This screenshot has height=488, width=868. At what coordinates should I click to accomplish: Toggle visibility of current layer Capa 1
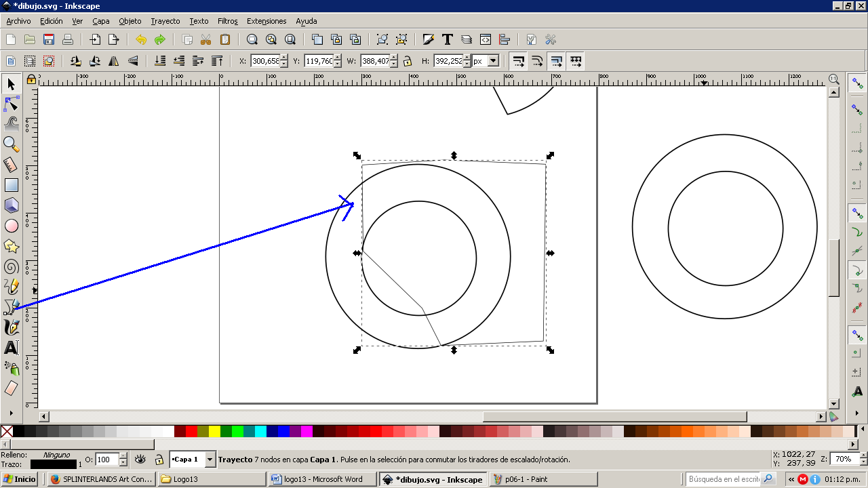coord(140,460)
